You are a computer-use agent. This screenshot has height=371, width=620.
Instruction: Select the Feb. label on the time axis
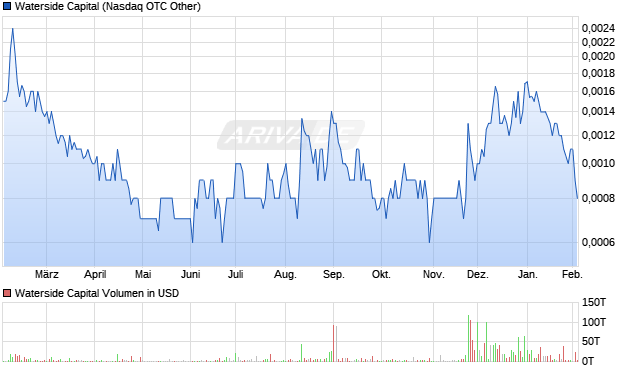(x=572, y=274)
